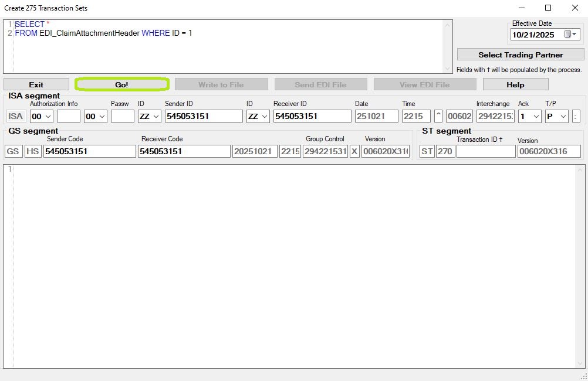Image resolution: width=588 pixels, height=381 pixels.
Task: Click the Send EDI File button
Action: pyautogui.click(x=320, y=84)
